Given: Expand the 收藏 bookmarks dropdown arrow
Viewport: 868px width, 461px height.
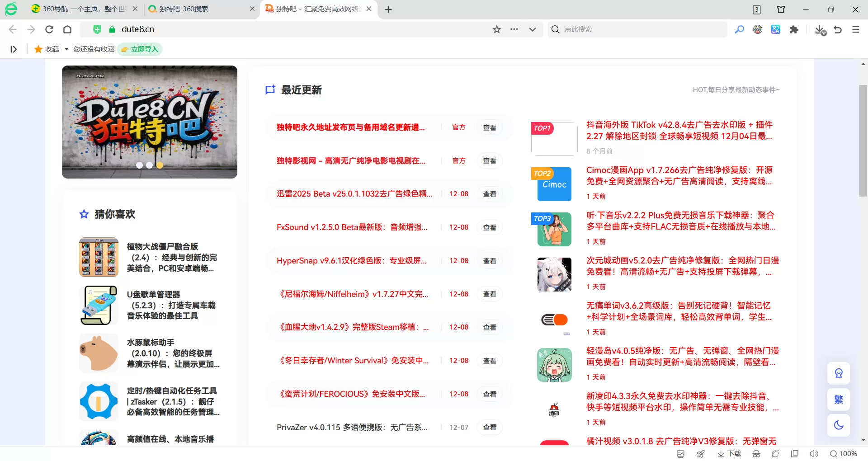Looking at the screenshot, I should pos(66,49).
